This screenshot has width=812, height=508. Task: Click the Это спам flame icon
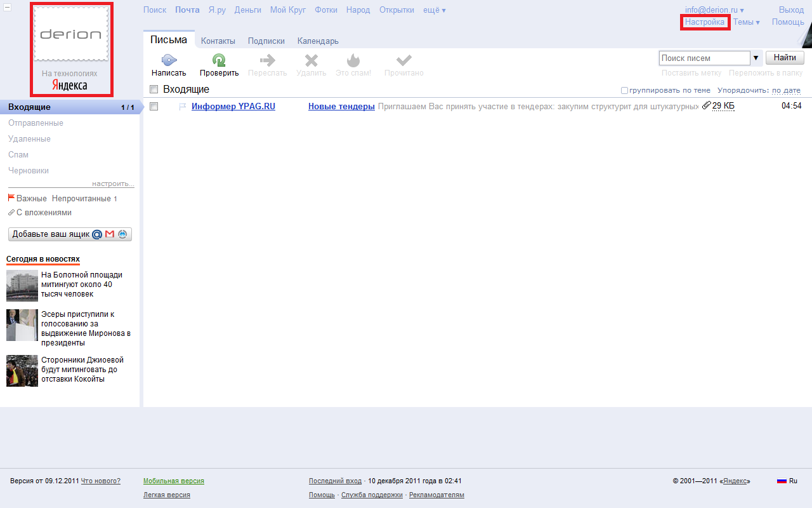pyautogui.click(x=353, y=60)
